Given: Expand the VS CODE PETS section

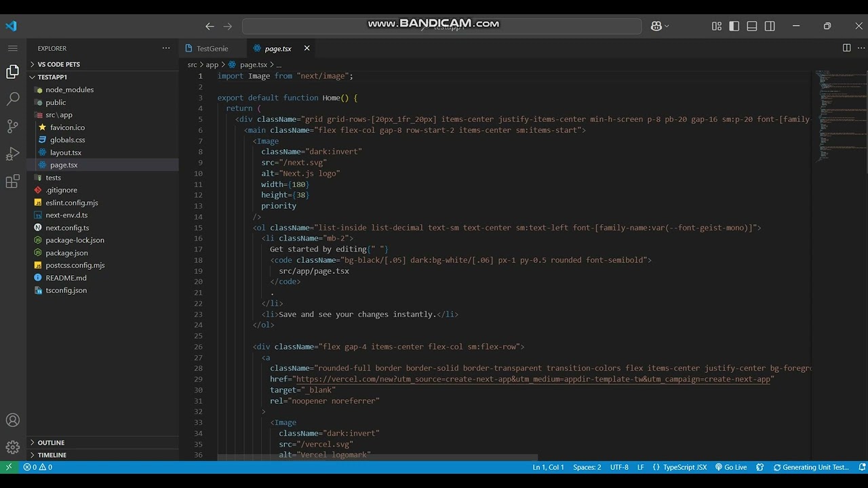Looking at the screenshot, I should [x=102, y=64].
